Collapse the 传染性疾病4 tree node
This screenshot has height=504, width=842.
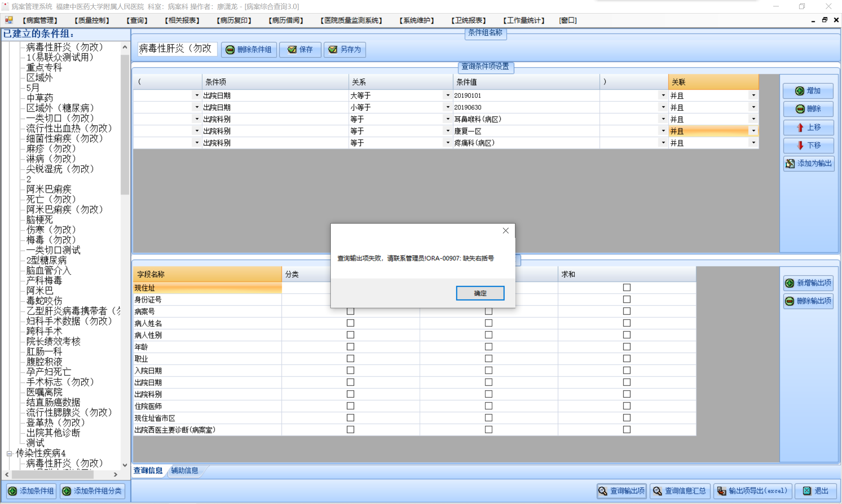(9, 453)
